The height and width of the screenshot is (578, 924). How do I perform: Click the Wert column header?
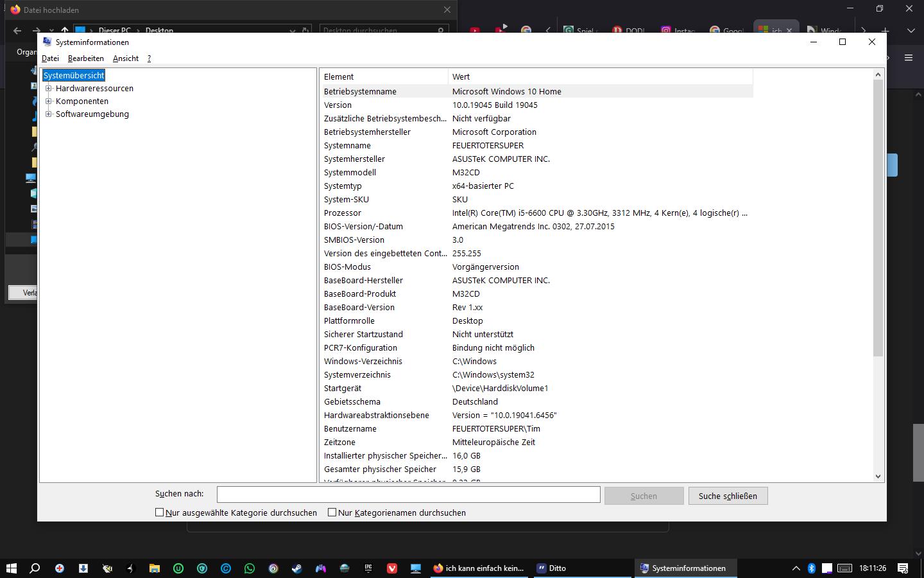(x=600, y=76)
